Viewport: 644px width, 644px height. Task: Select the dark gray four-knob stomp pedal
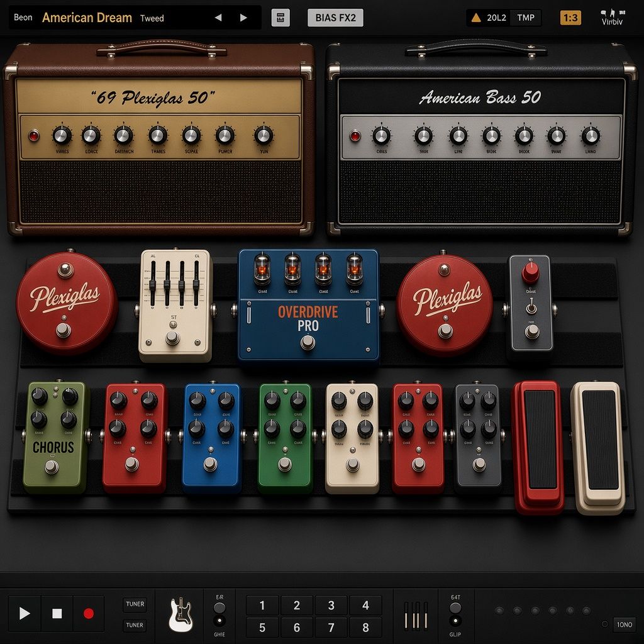[x=479, y=438]
